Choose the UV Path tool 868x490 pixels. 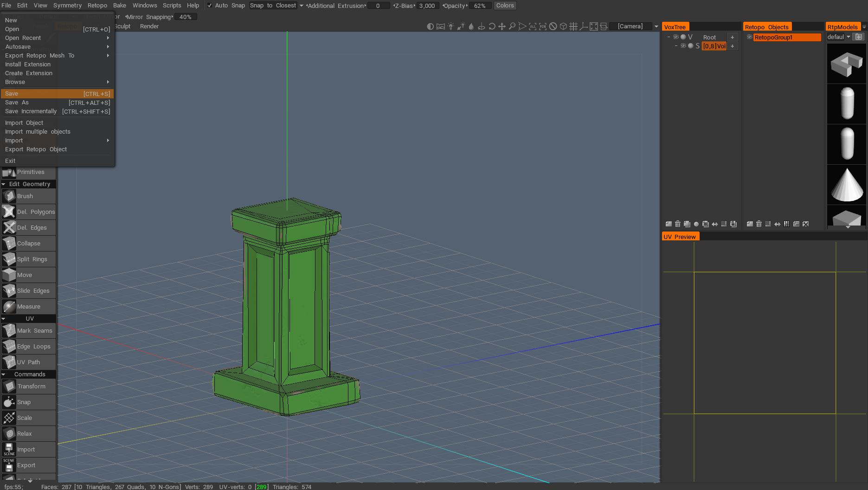pyautogui.click(x=28, y=362)
